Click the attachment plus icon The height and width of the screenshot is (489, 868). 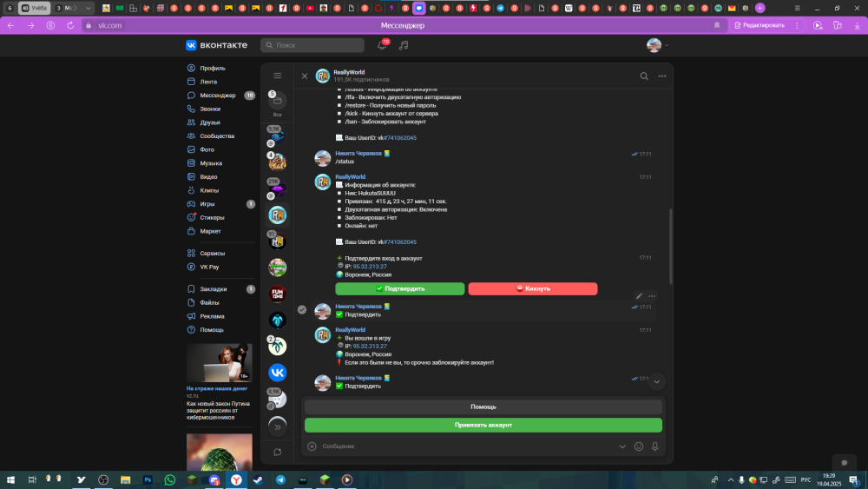point(312,446)
